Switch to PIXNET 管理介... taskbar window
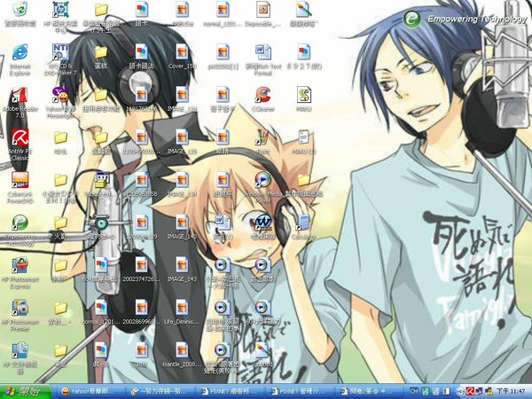Viewport: 532px width, 399px height. (300, 392)
